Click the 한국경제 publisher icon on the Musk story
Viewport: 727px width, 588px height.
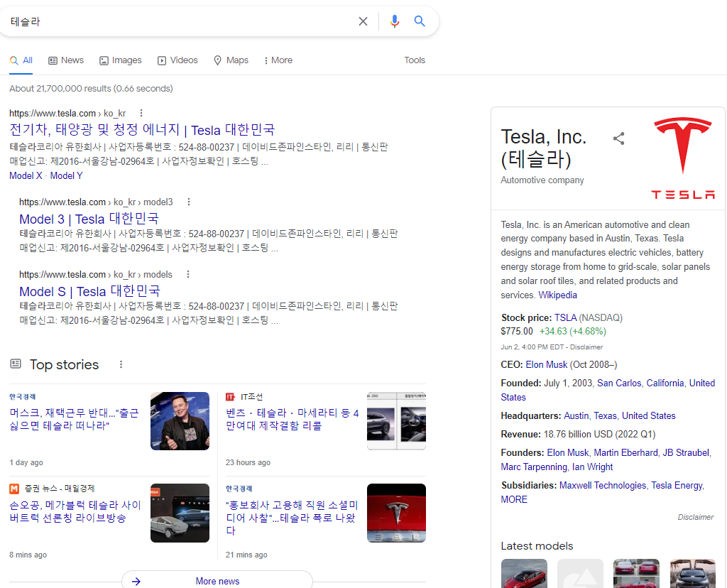coord(22,396)
